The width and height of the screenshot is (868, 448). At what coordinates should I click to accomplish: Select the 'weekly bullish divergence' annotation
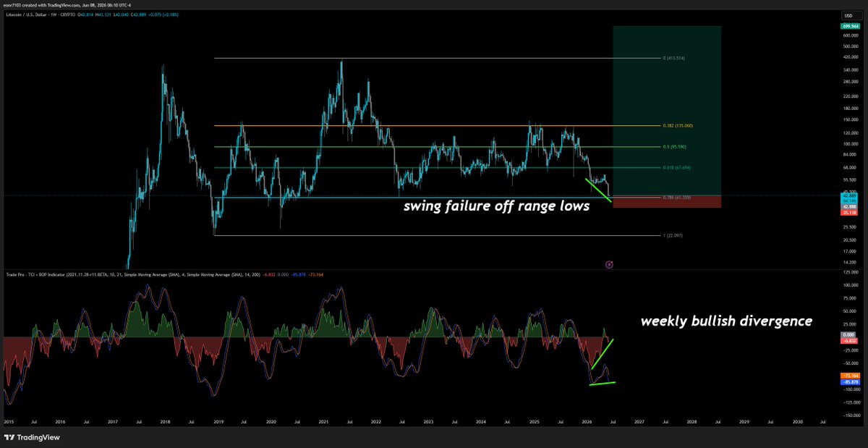(726, 321)
